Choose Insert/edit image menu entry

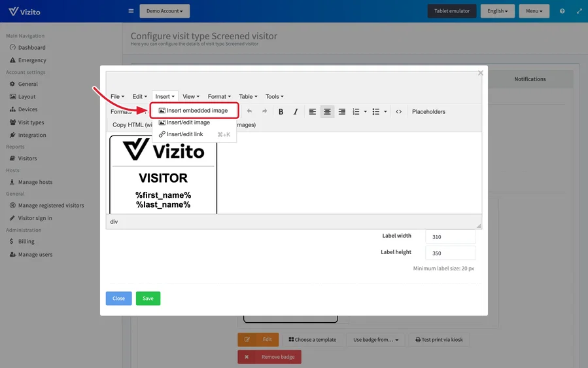coord(194,122)
